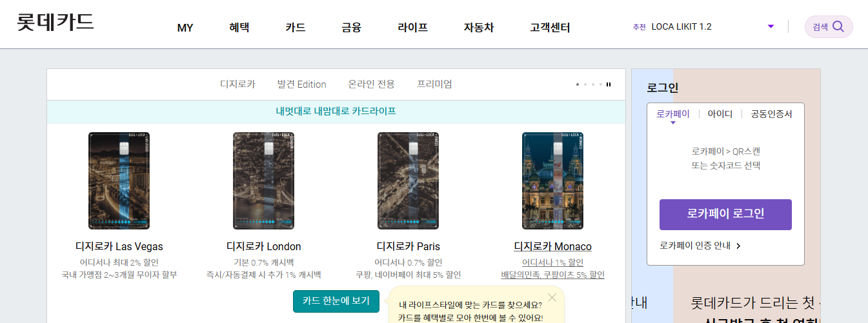Open the 카드 menu

pos(295,28)
